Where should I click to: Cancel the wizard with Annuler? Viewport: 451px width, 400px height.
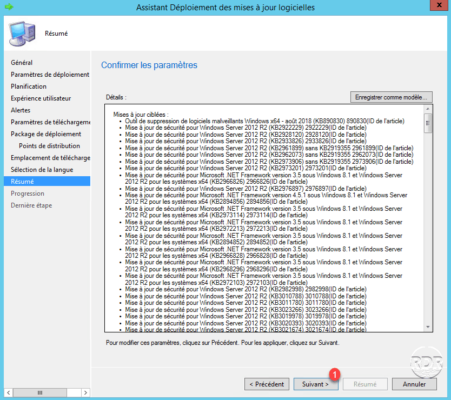414,384
